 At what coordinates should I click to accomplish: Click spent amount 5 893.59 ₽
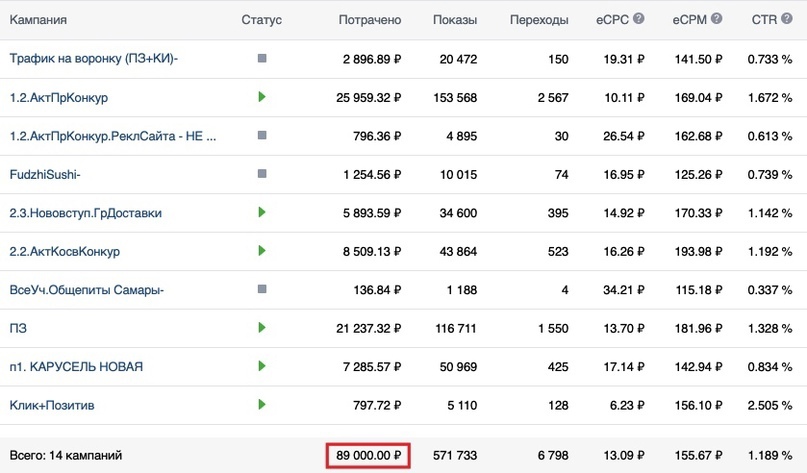372,213
